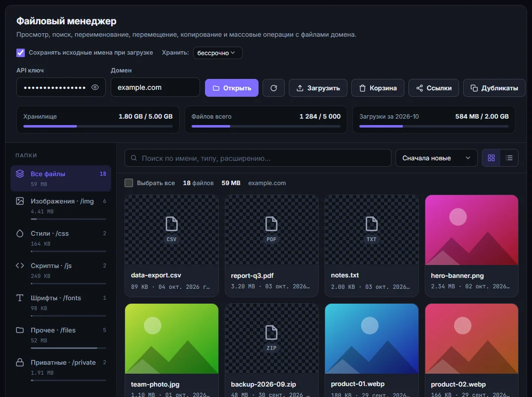Open the Сначала новые sort dropdown
The height and width of the screenshot is (397, 532).
click(x=436, y=158)
